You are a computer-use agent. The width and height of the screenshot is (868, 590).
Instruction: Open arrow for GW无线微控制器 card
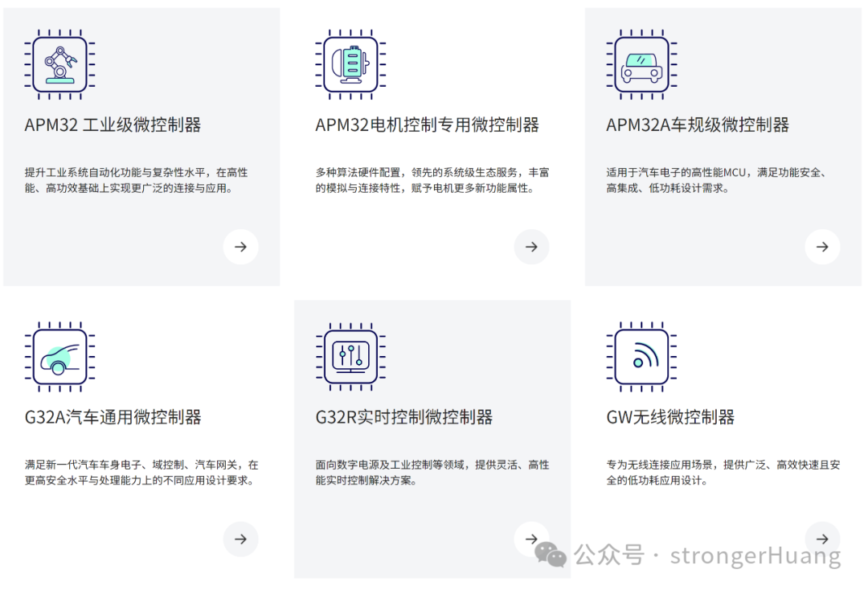point(823,539)
